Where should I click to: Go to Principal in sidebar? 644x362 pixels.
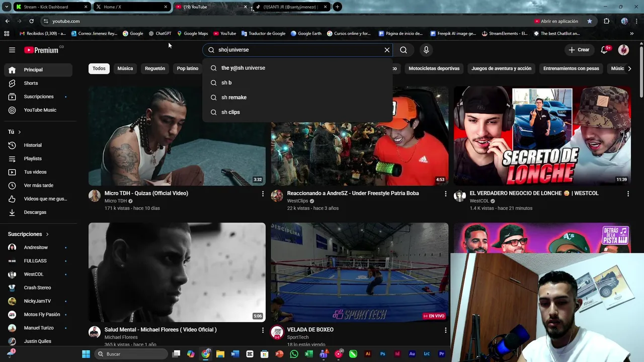click(x=38, y=70)
